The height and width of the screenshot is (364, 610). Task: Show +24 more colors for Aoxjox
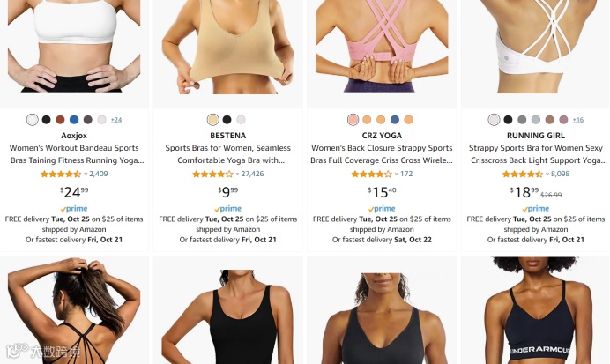coord(116,120)
